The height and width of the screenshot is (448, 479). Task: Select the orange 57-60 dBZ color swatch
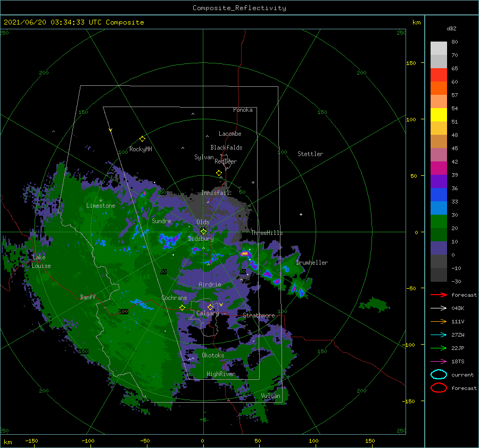(x=439, y=88)
